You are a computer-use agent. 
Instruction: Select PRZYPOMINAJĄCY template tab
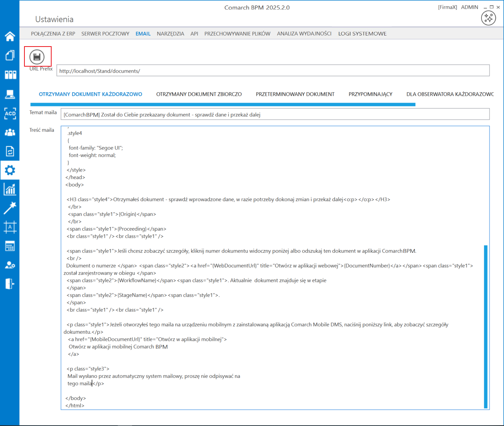coord(370,94)
